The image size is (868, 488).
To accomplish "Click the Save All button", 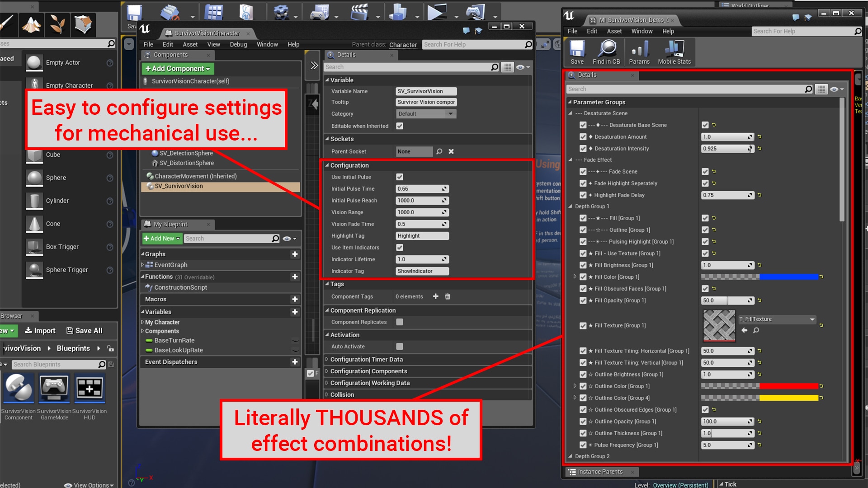I will (84, 330).
